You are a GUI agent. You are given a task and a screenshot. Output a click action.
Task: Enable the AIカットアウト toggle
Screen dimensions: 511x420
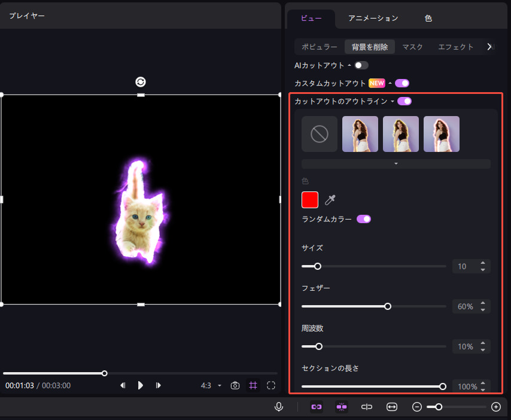361,65
